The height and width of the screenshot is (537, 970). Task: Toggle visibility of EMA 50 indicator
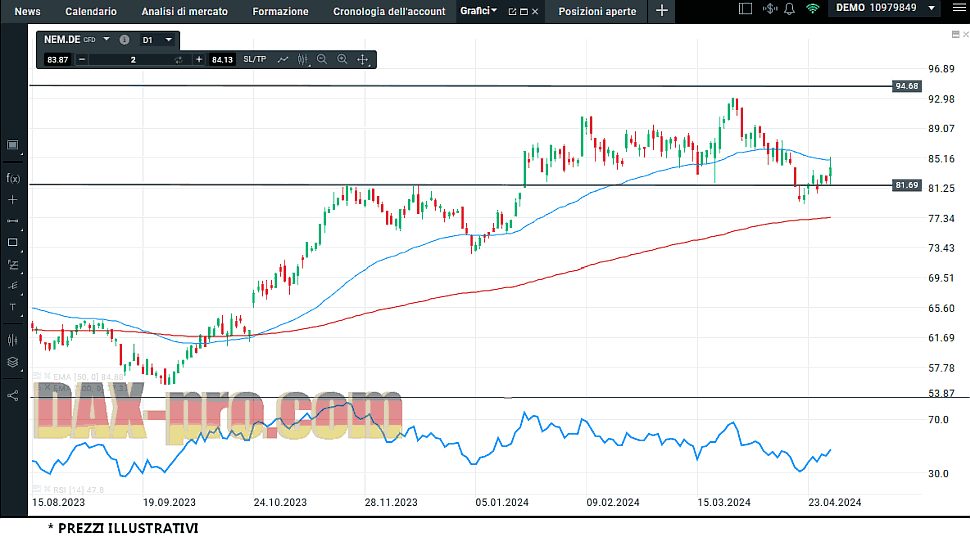click(x=36, y=376)
